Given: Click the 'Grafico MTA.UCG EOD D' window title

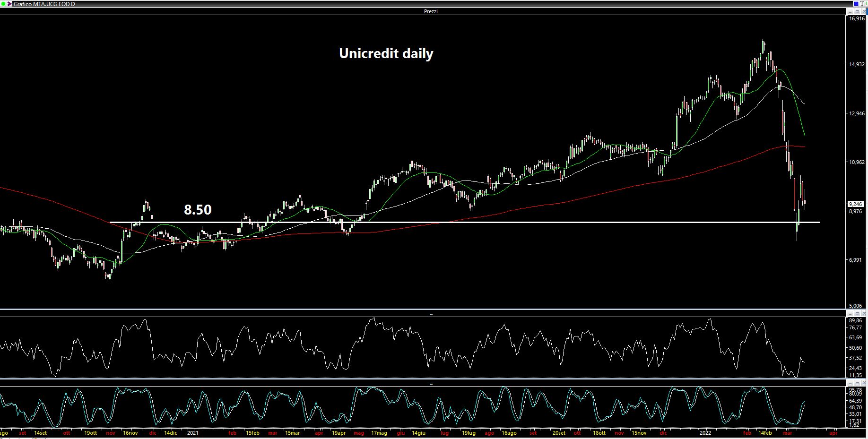Looking at the screenshot, I should (44, 4).
